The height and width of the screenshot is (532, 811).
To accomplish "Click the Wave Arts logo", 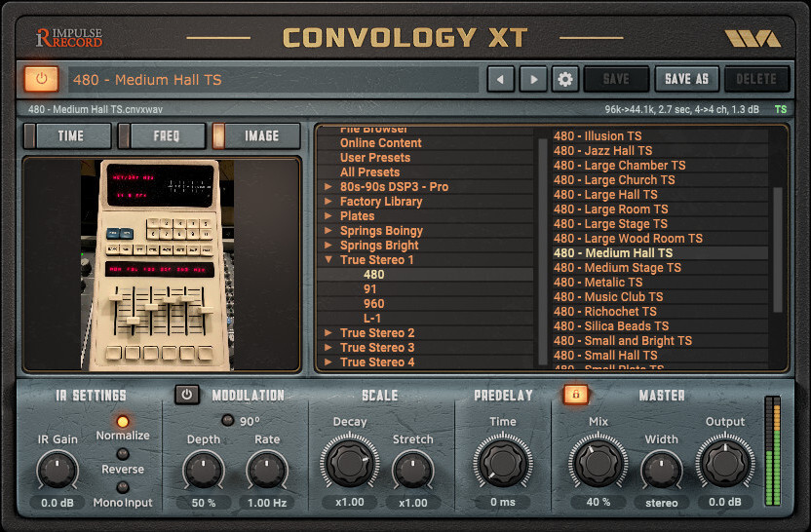I will coord(752,38).
